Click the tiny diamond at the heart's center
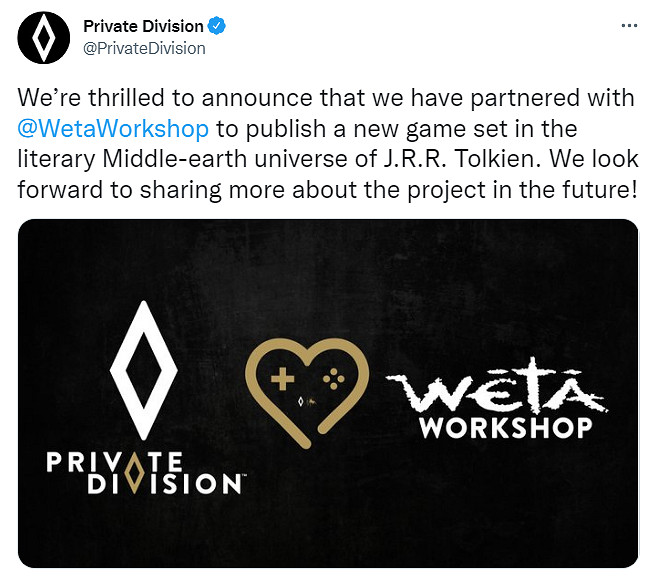The image size is (657, 582). [301, 401]
